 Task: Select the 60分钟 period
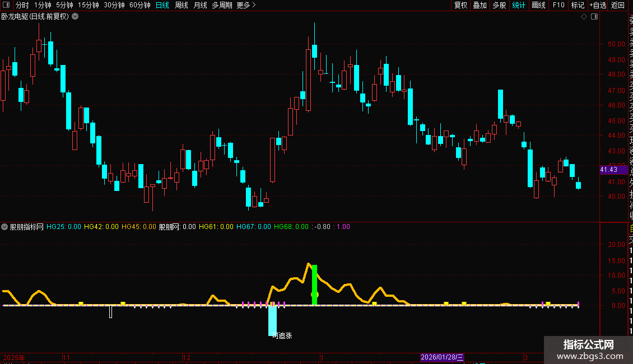point(139,5)
